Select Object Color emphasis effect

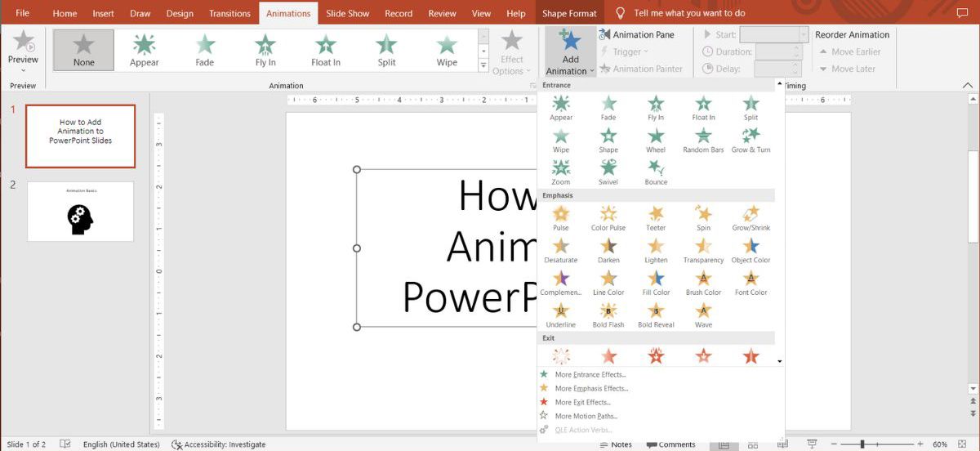click(751, 251)
